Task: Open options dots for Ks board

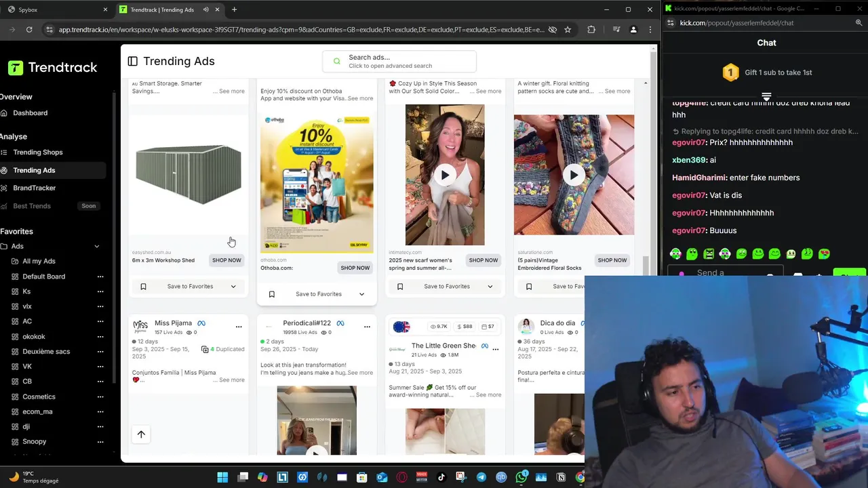Action: 100,291
